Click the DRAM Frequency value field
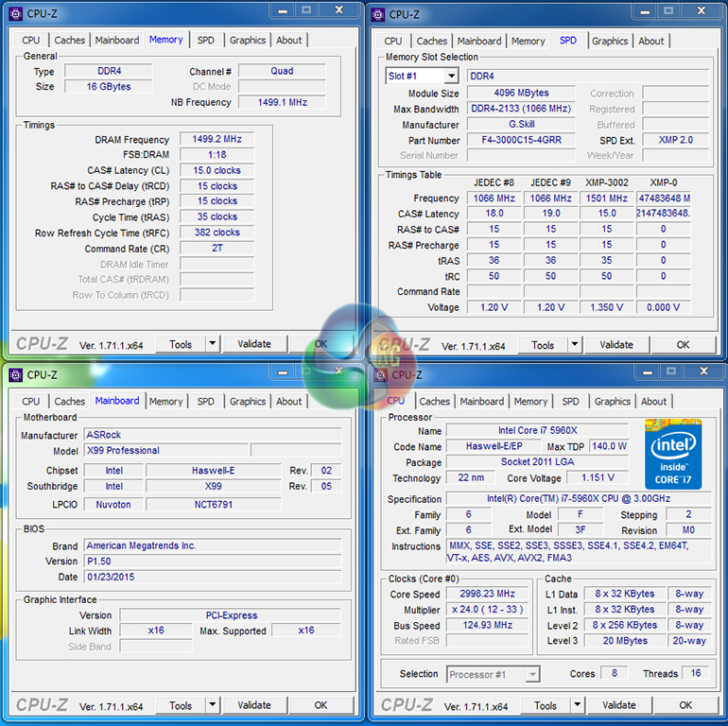Viewport: 728px width, 726px height. (217, 140)
